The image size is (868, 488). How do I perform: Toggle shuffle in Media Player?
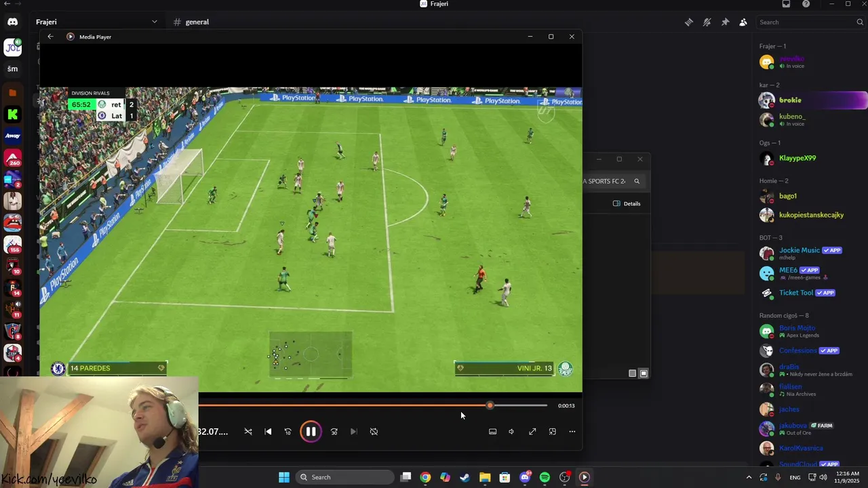[248, 431]
